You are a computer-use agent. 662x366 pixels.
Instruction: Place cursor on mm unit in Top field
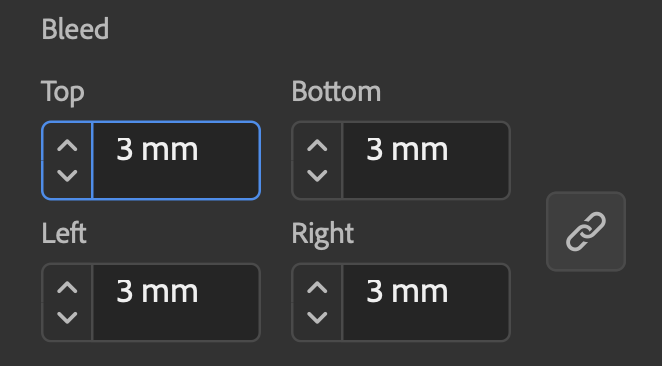click(x=170, y=150)
